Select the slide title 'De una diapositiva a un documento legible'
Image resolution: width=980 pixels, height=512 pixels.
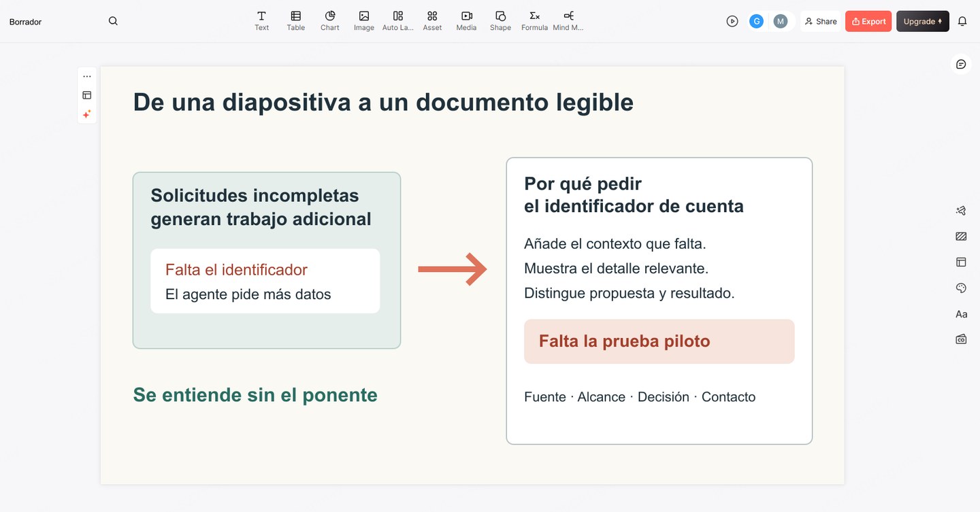click(x=383, y=102)
